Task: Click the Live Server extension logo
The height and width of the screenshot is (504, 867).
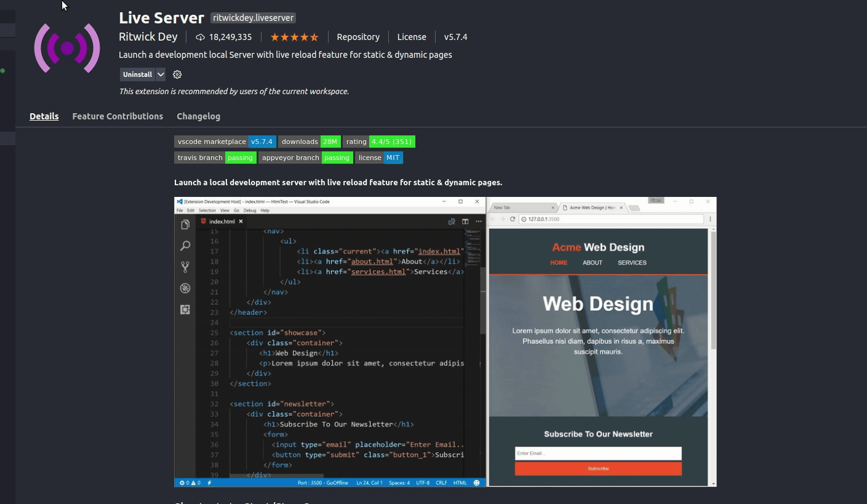Action: pos(66,47)
